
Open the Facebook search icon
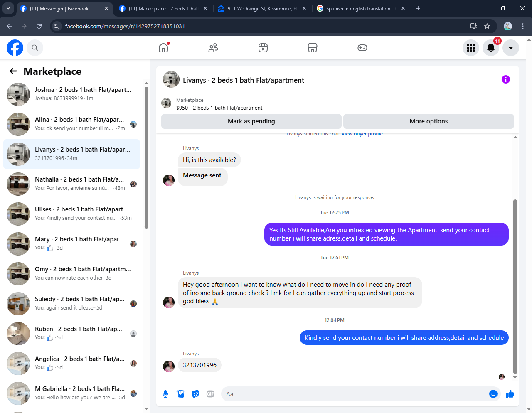click(35, 48)
